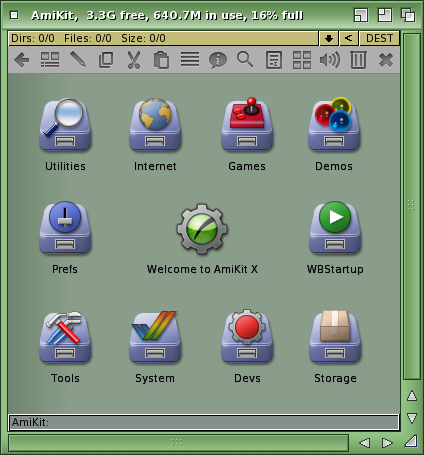Click the document sheet toolbar icon
The image size is (424, 455).
point(274,60)
